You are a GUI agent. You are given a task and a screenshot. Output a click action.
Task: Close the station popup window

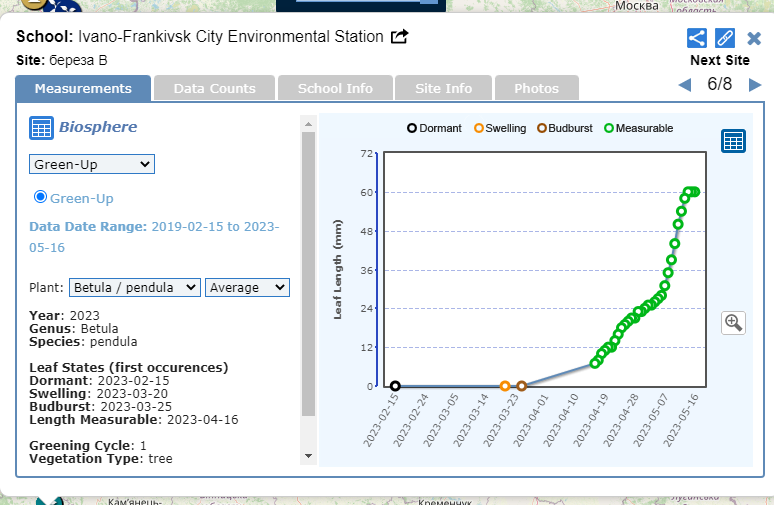pyautogui.click(x=754, y=39)
